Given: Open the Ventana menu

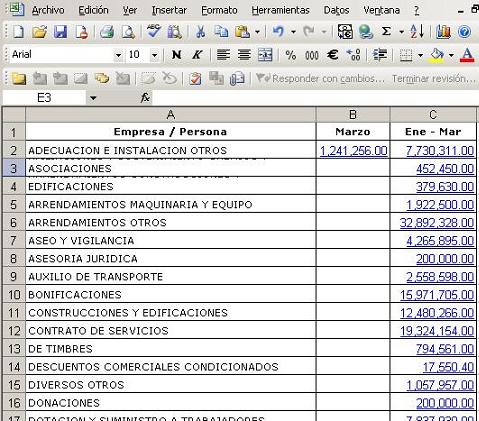Looking at the screenshot, I should coord(382,11).
